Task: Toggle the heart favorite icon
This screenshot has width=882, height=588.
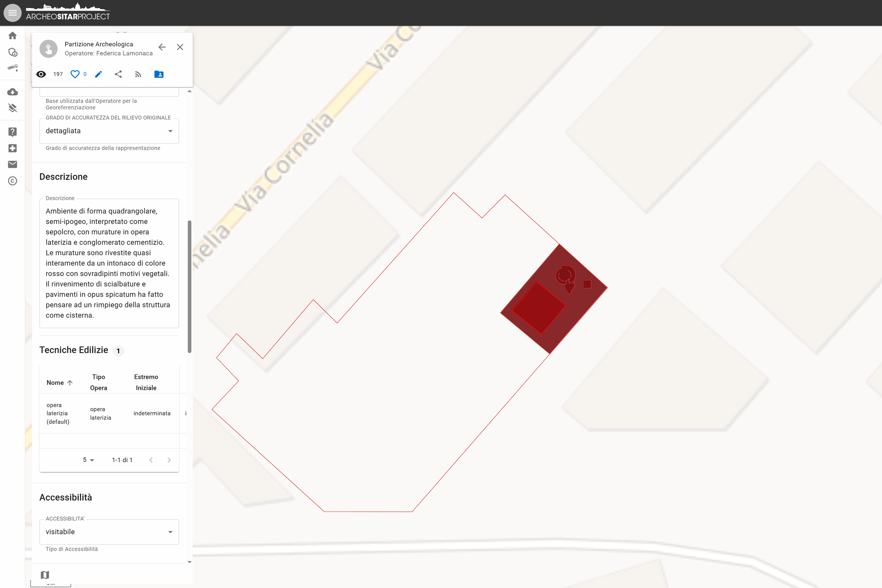Action: click(75, 74)
